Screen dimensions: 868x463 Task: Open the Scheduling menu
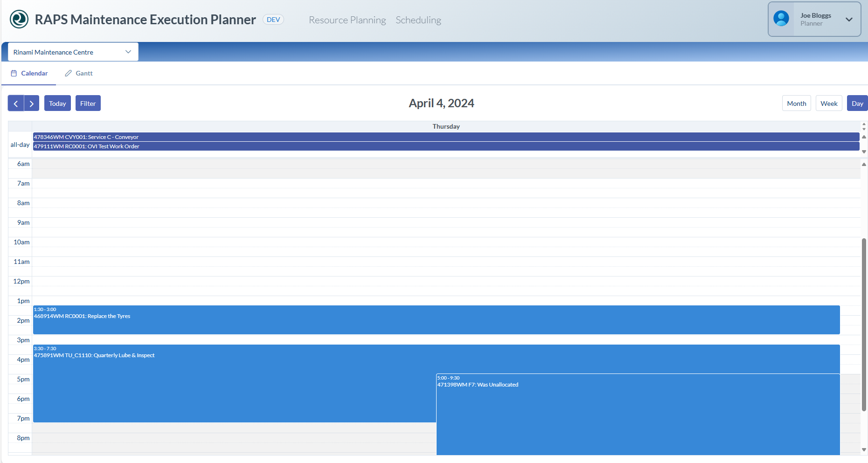click(x=418, y=20)
